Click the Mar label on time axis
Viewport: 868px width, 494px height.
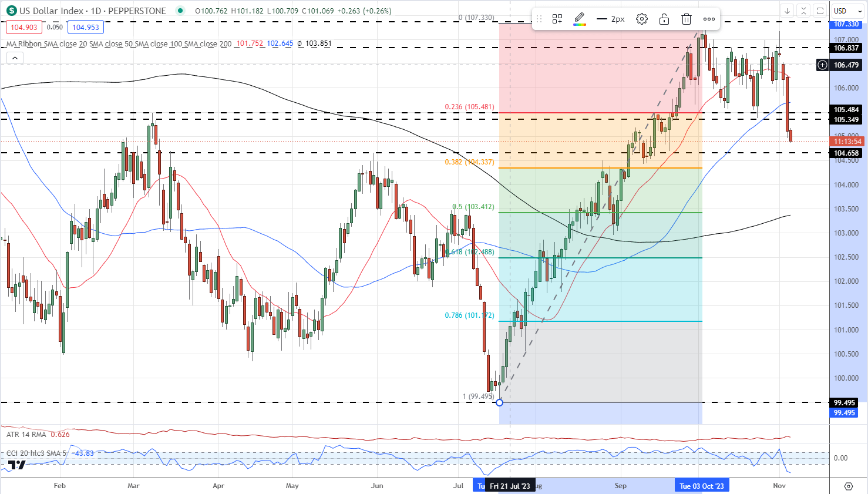tap(133, 486)
